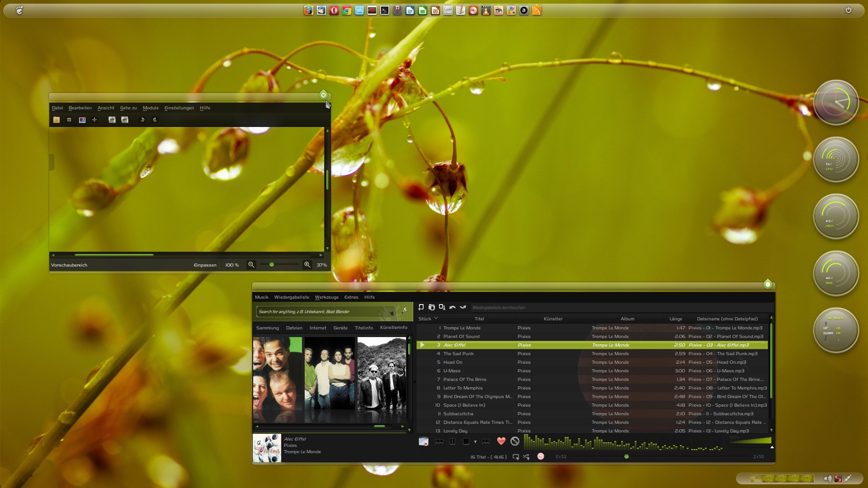Click the add-track-to-playlist icon in Amarok
This screenshot has height=488, width=868.
421,307
